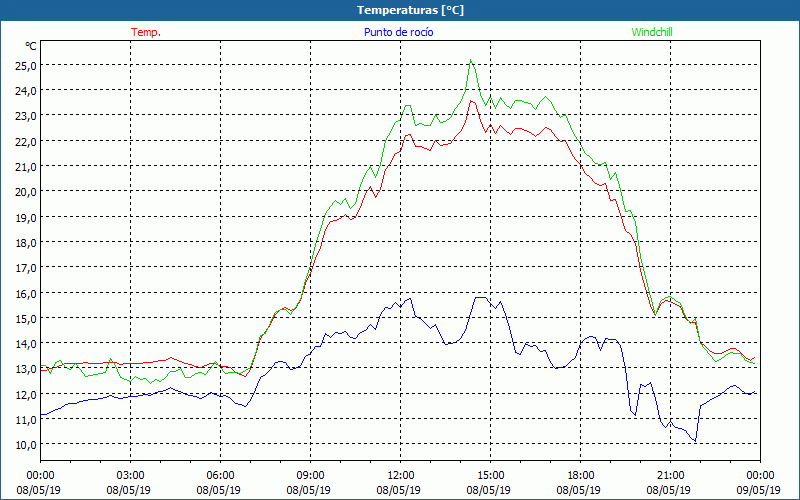Viewport: 800px width, 500px height.
Task: Click the 23,0 y-axis value
Action: click(x=26, y=116)
